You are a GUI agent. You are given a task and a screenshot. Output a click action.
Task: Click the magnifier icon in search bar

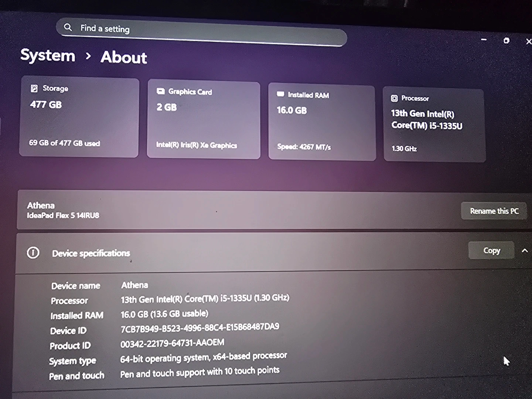point(68,27)
